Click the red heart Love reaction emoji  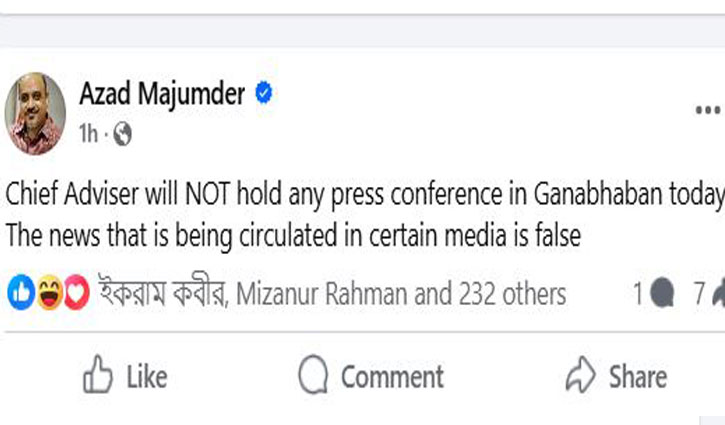tap(76, 293)
